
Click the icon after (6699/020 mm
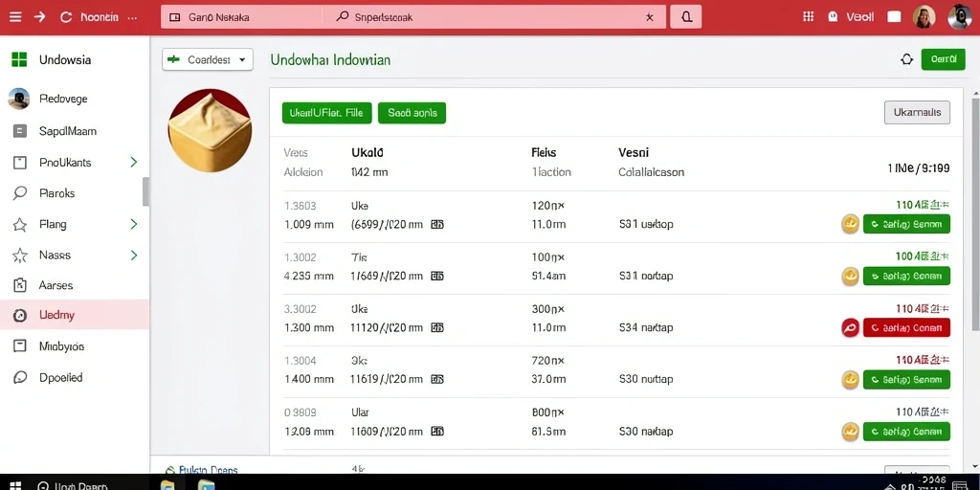pos(437,224)
